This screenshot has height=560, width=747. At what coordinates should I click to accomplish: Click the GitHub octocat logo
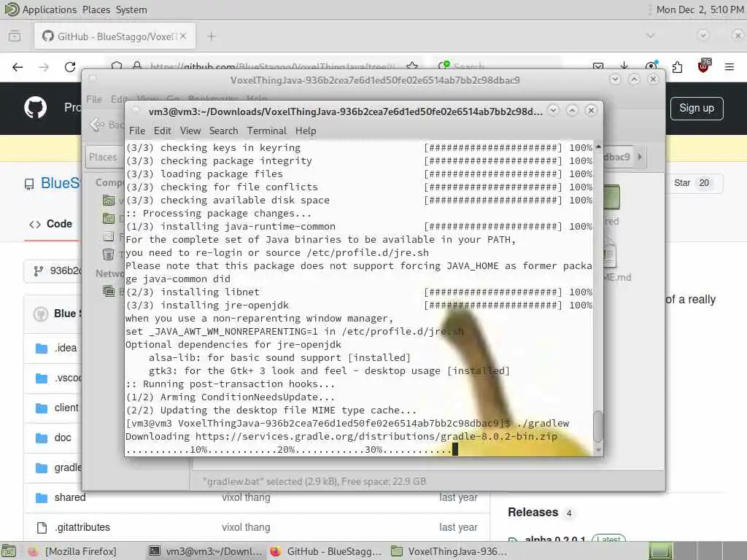(x=35, y=108)
